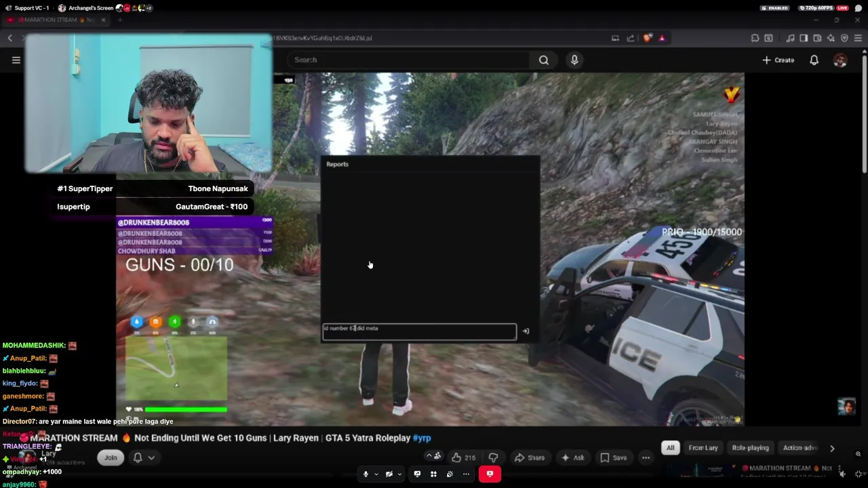This screenshot has width=868, height=488.
Task: Click the red disconnect call button
Action: click(x=490, y=474)
